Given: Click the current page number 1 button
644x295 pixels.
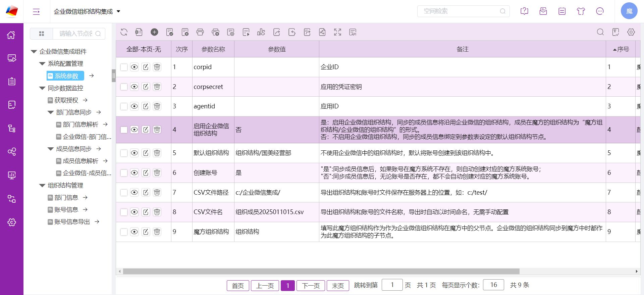Looking at the screenshot, I should pyautogui.click(x=288, y=286).
